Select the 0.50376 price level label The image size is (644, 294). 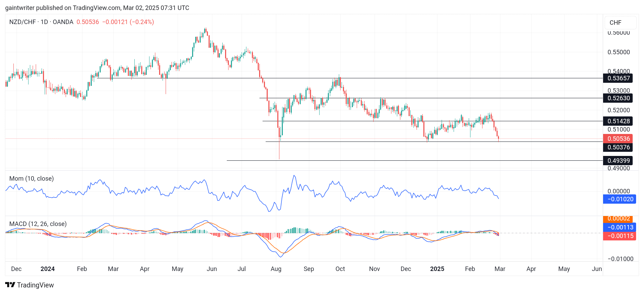pos(618,147)
